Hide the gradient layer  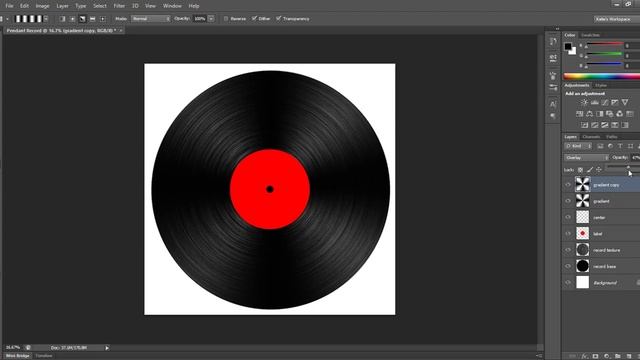[568, 201]
